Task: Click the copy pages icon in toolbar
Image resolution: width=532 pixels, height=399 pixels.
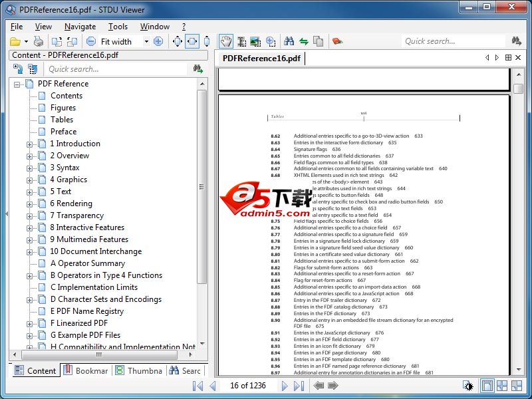Action: (318, 41)
